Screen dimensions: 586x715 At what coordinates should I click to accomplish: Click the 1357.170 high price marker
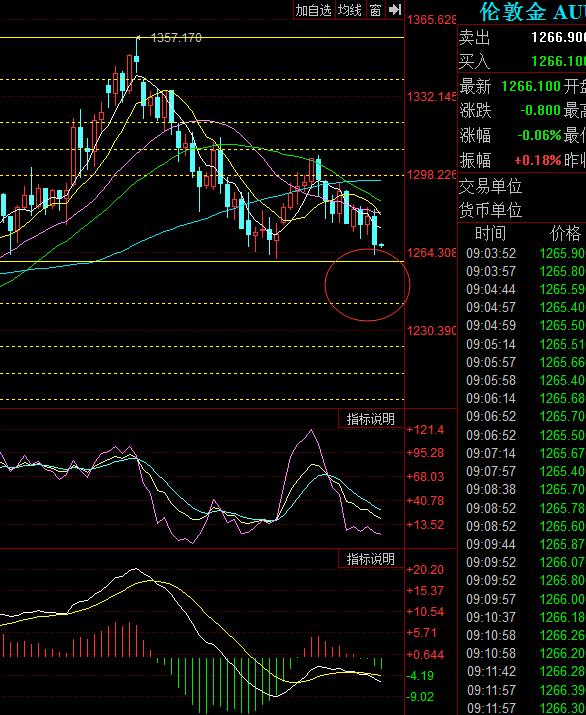click(176, 37)
